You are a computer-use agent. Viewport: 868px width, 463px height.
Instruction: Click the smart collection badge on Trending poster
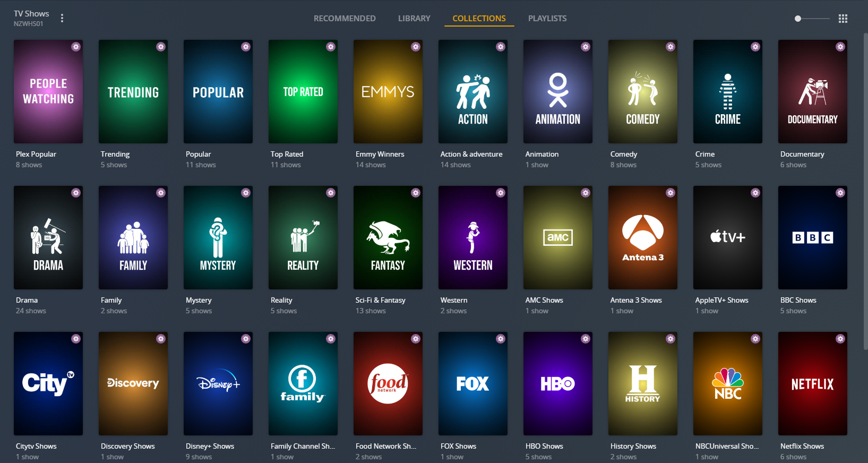(x=161, y=47)
